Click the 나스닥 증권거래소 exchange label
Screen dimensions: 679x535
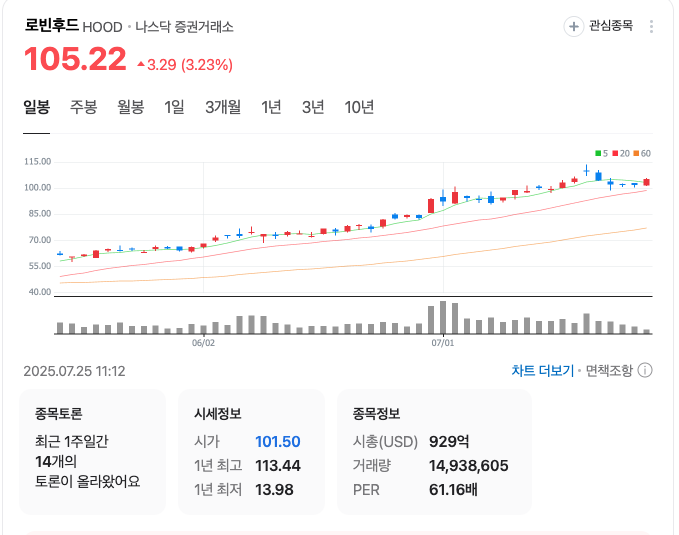[184, 27]
